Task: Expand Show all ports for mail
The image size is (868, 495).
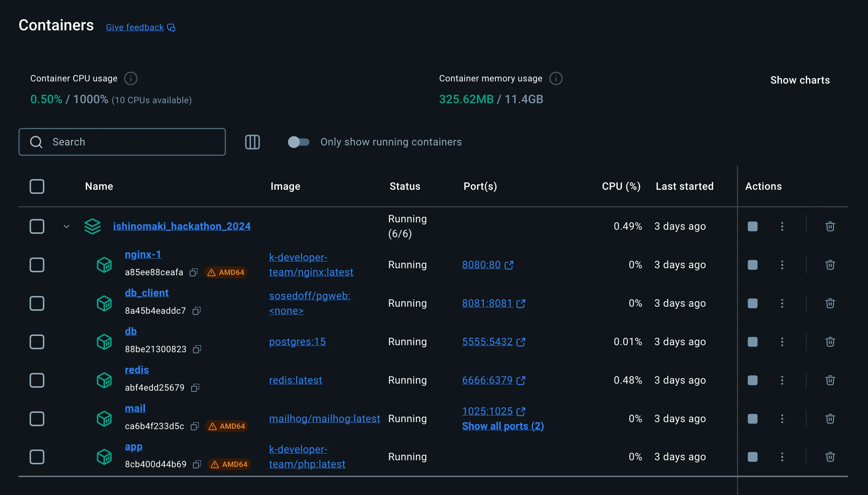Action: (x=503, y=426)
